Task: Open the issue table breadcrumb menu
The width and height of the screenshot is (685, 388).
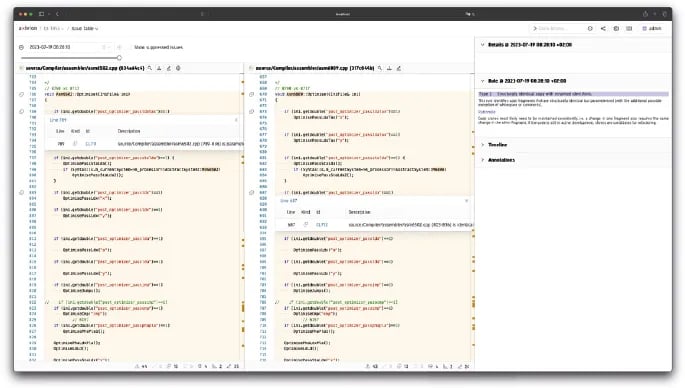Action: click(x=85, y=28)
